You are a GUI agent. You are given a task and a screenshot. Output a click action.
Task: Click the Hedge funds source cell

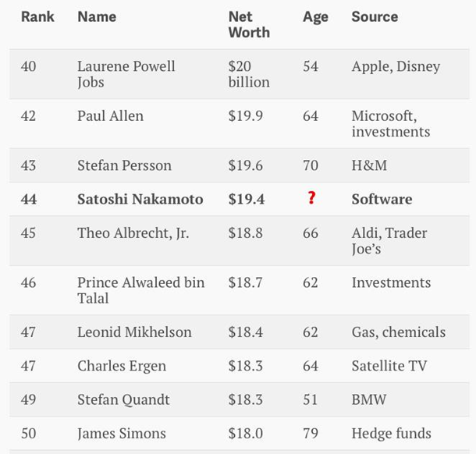click(391, 433)
